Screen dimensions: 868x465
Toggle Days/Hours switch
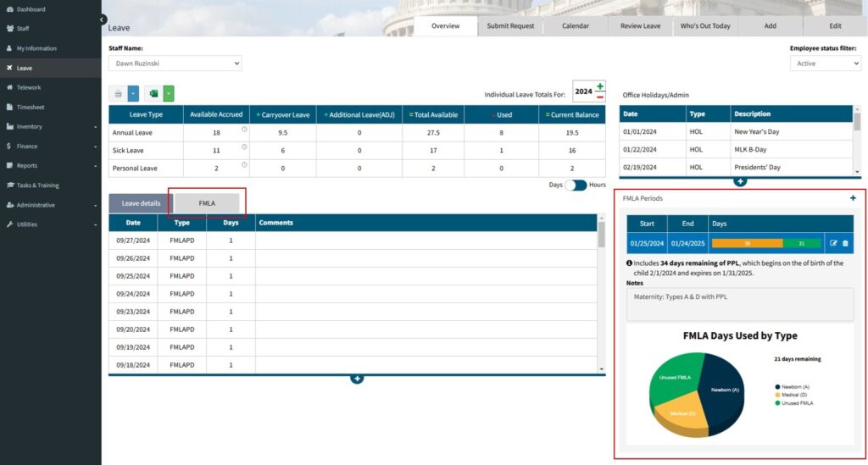tap(576, 185)
